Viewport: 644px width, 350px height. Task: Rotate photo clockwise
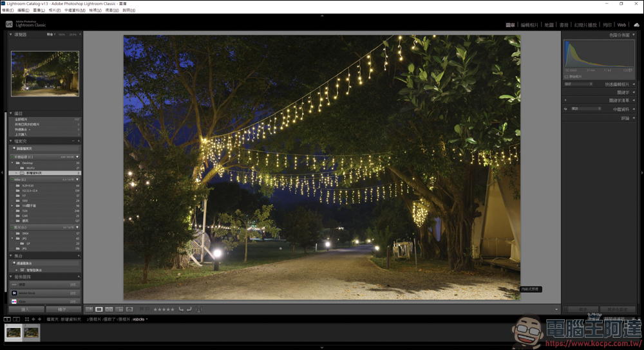pyautogui.click(x=189, y=309)
